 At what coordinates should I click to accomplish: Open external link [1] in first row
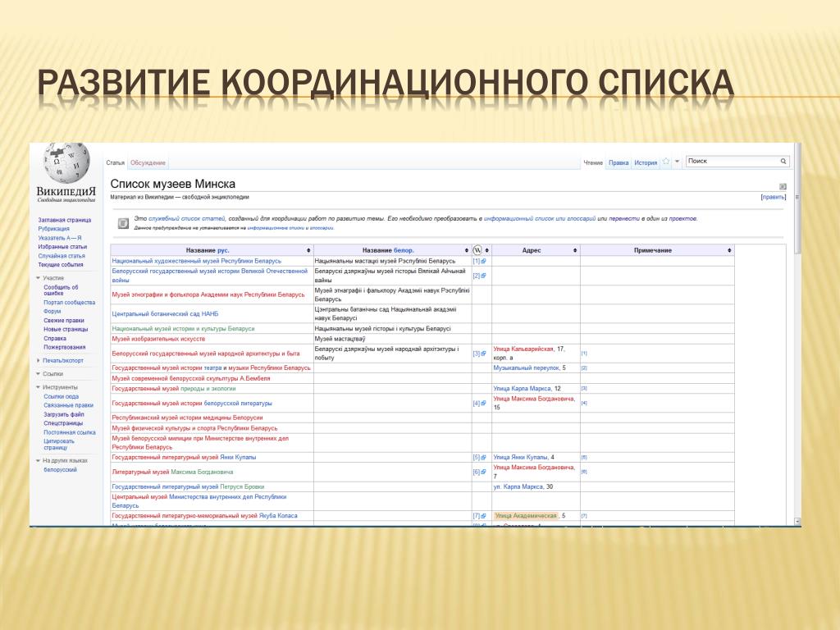[479, 262]
